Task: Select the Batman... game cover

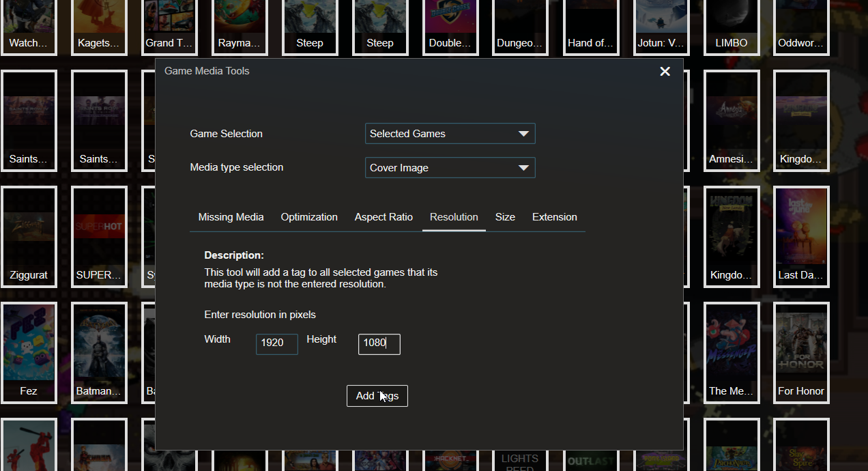Action: pyautogui.click(x=99, y=353)
